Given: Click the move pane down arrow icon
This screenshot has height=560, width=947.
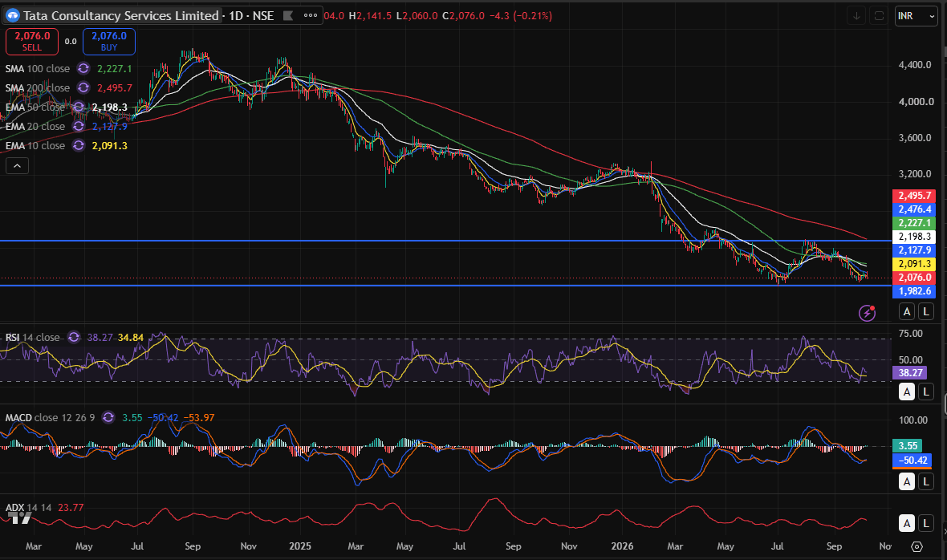Looking at the screenshot, I should pyautogui.click(x=856, y=16).
